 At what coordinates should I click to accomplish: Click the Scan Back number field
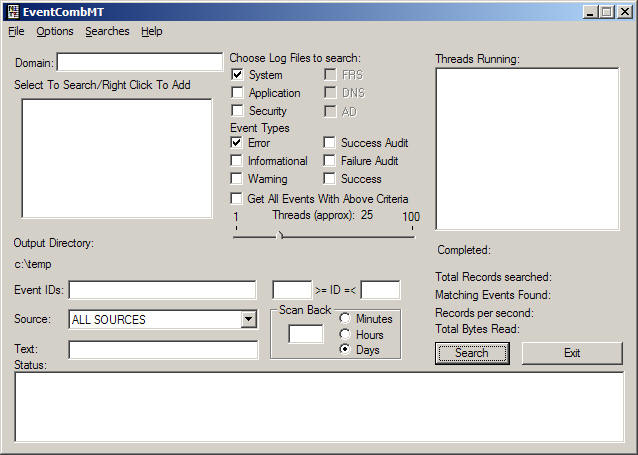coord(306,334)
